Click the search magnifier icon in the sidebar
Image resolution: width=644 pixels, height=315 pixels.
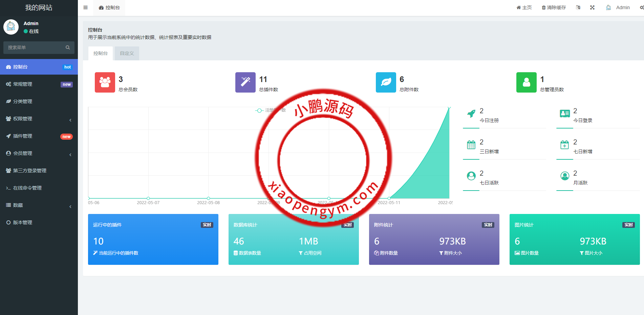point(68,47)
